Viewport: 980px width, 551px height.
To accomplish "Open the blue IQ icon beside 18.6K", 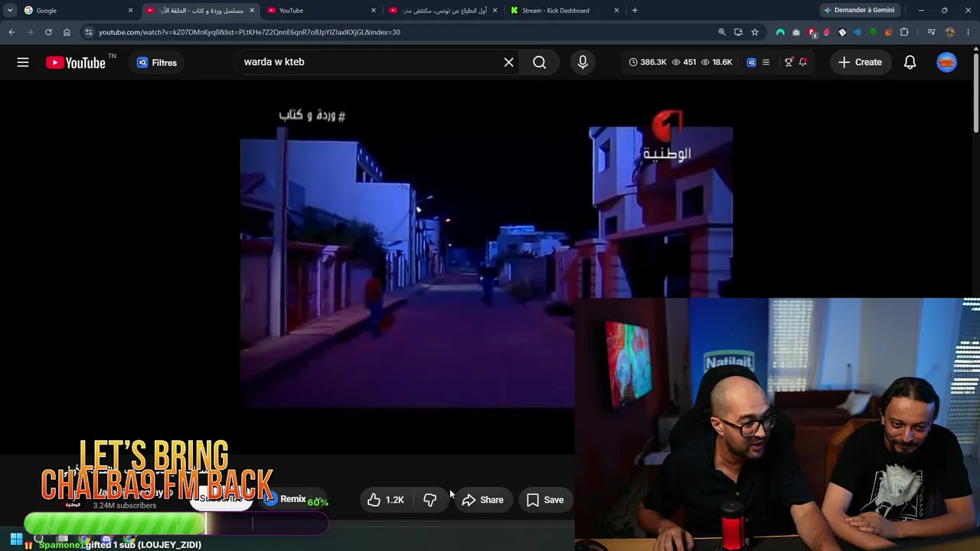I will click(x=751, y=62).
